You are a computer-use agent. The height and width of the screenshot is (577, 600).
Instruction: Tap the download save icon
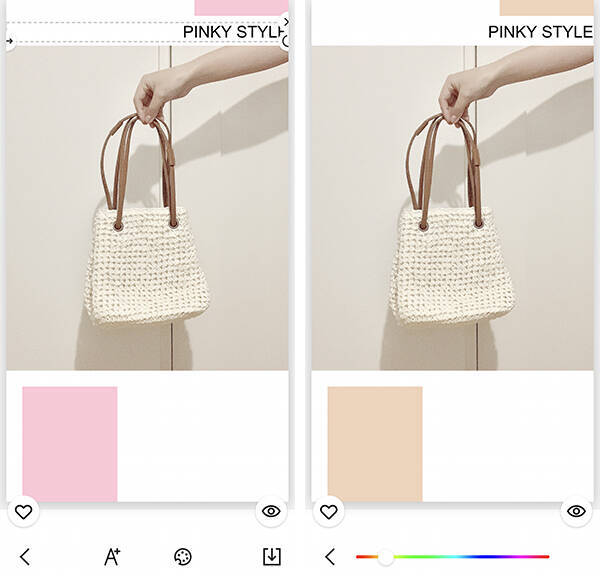[x=272, y=557]
